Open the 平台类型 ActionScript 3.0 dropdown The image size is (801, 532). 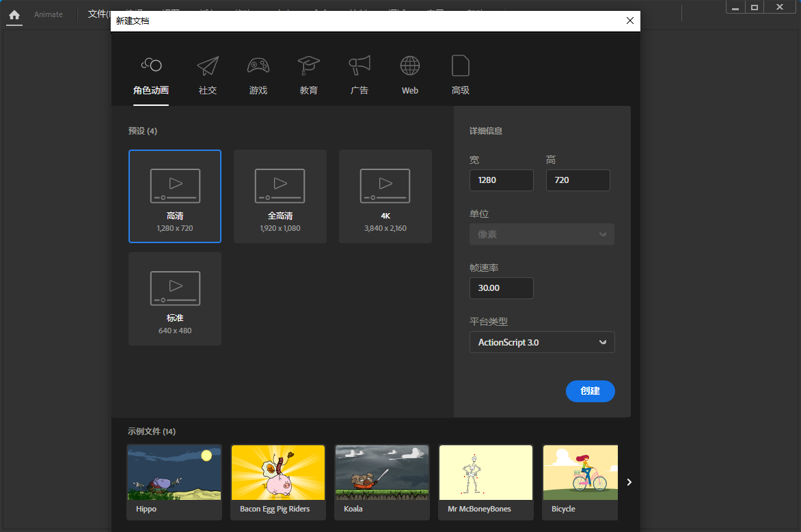pyautogui.click(x=542, y=342)
